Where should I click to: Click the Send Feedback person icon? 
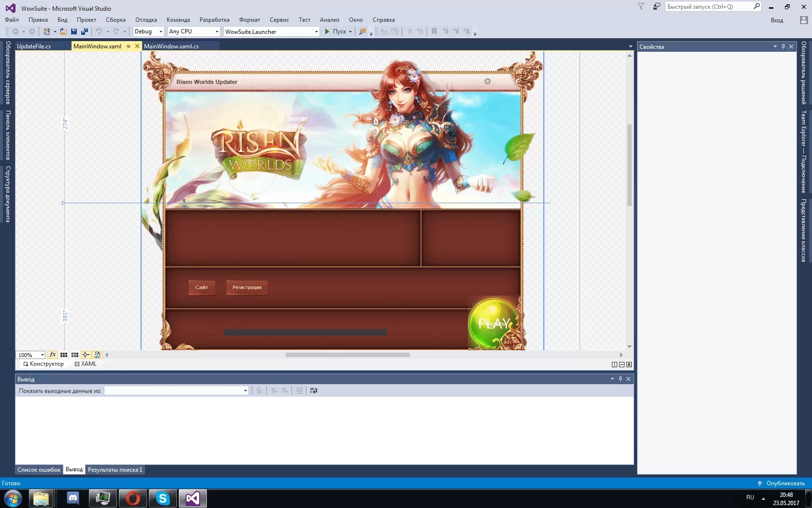tap(656, 7)
